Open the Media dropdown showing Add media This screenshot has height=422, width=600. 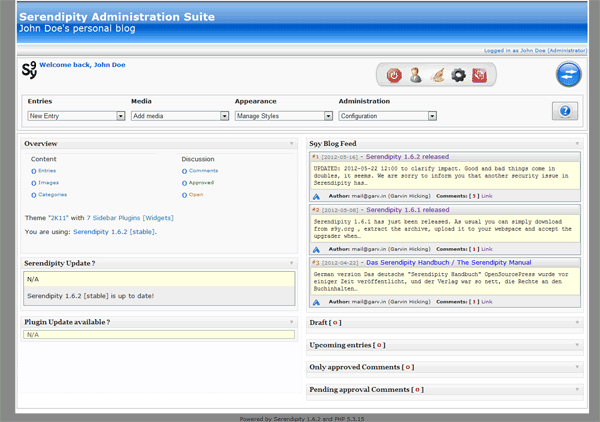click(179, 116)
